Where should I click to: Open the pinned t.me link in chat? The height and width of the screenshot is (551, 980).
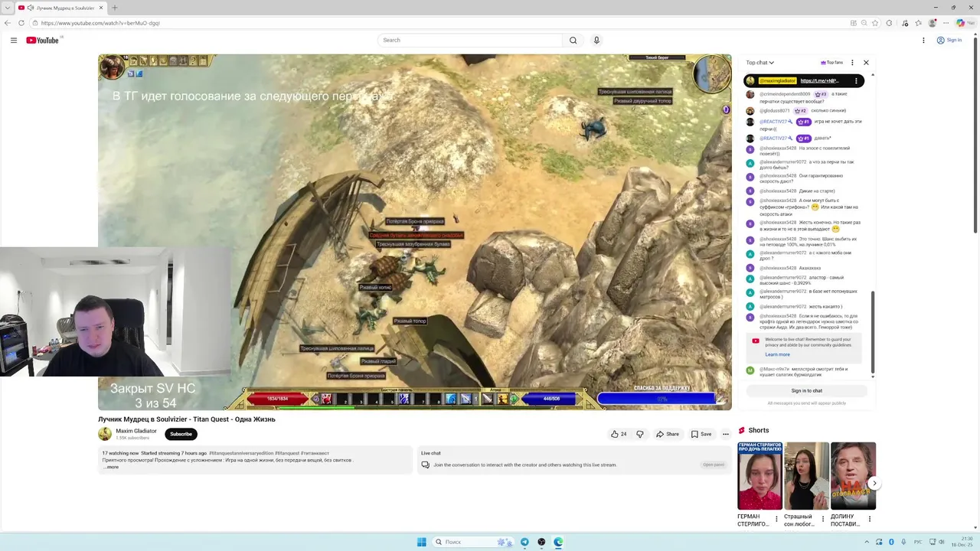[819, 80]
